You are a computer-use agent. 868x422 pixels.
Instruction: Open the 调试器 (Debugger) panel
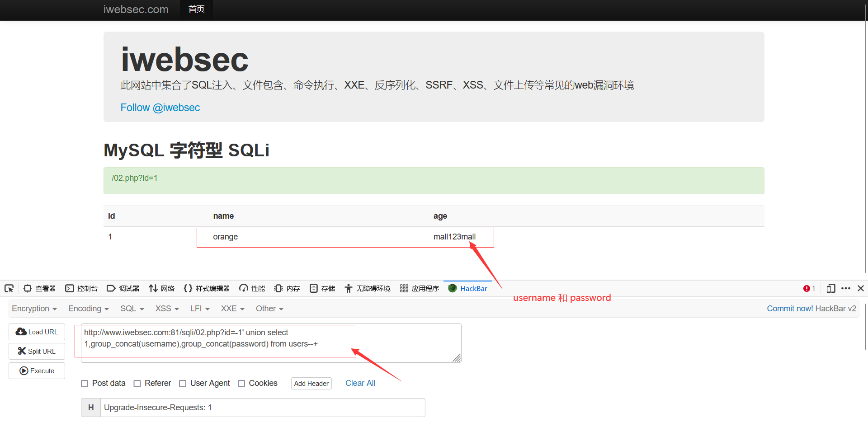123,288
